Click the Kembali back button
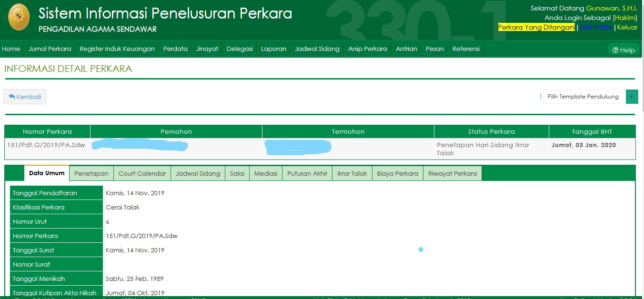 tap(25, 97)
